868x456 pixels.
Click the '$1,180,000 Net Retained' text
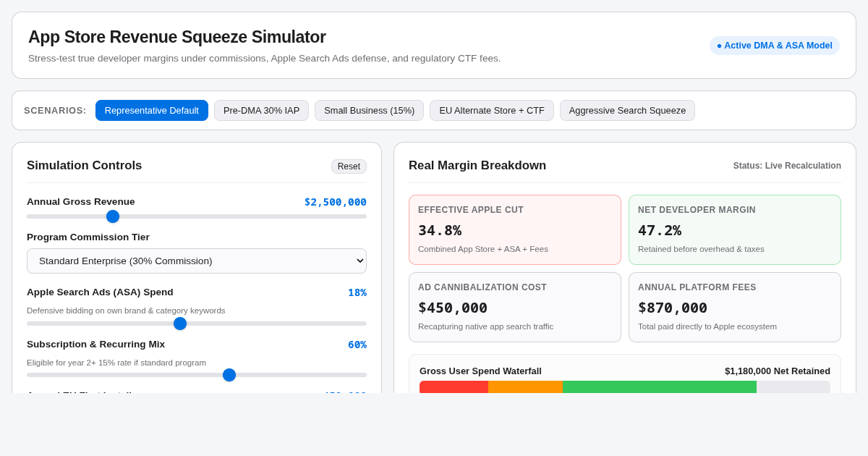pyautogui.click(x=778, y=371)
